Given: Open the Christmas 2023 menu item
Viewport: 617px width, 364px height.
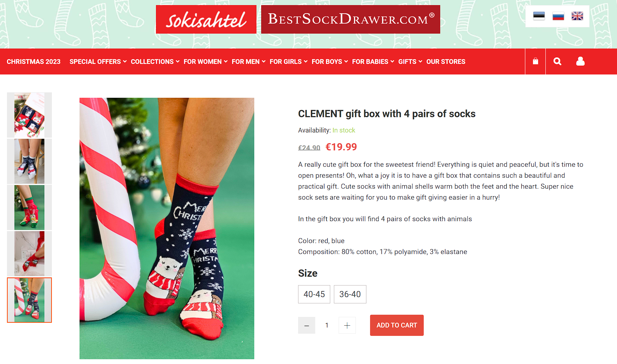Looking at the screenshot, I should pos(34,62).
